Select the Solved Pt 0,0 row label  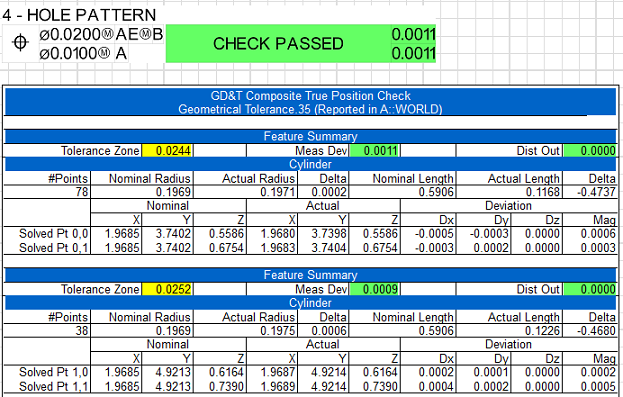(54, 234)
